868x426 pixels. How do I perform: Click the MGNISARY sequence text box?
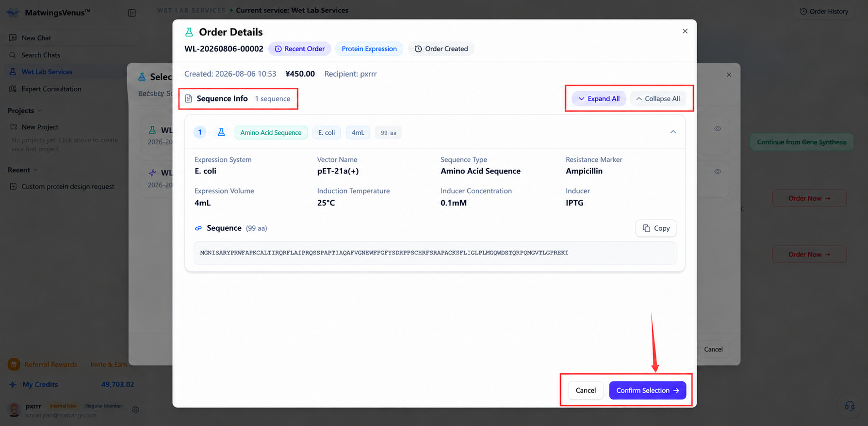point(435,253)
